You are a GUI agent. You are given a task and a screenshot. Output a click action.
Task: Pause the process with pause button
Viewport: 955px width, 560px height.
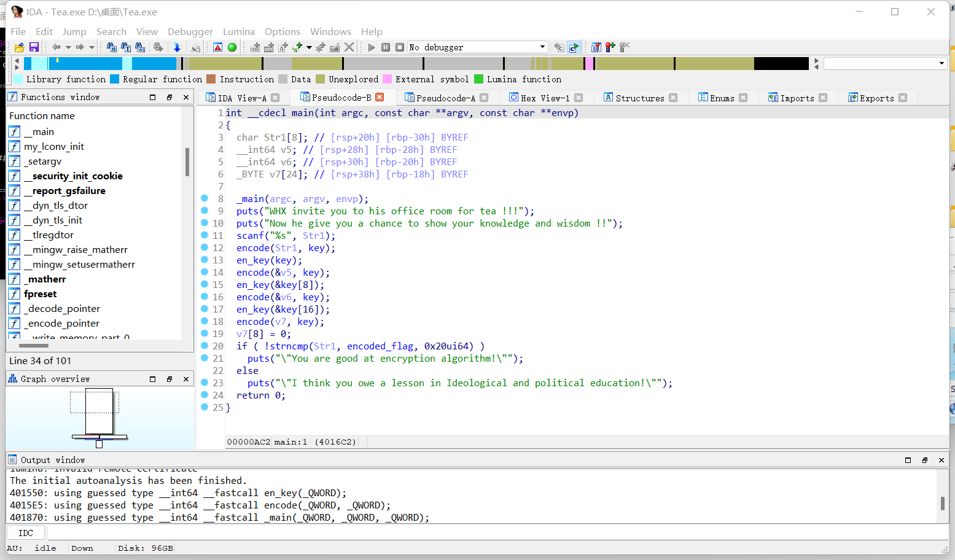(x=386, y=47)
